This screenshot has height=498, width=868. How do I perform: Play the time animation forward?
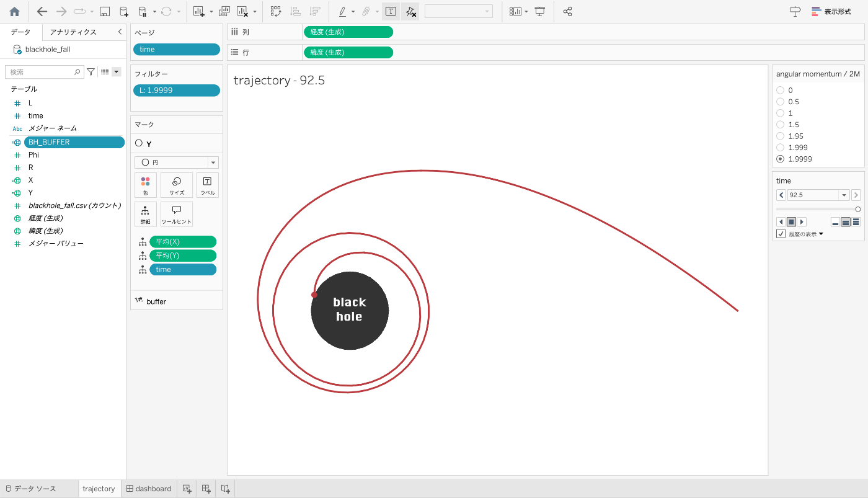pos(802,222)
